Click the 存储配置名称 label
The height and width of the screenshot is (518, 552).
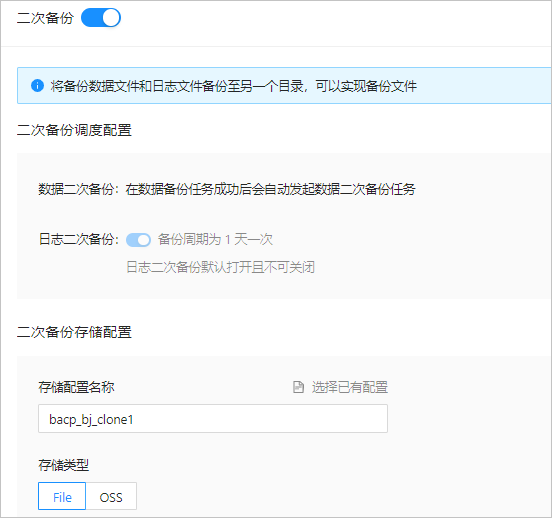click(x=76, y=387)
